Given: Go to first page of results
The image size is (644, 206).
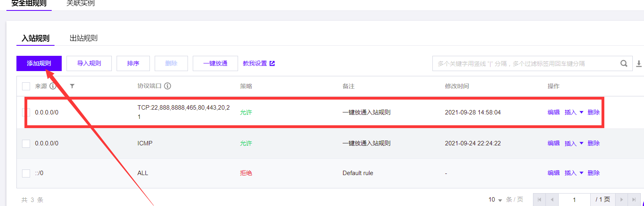Looking at the screenshot, I should 539,200.
